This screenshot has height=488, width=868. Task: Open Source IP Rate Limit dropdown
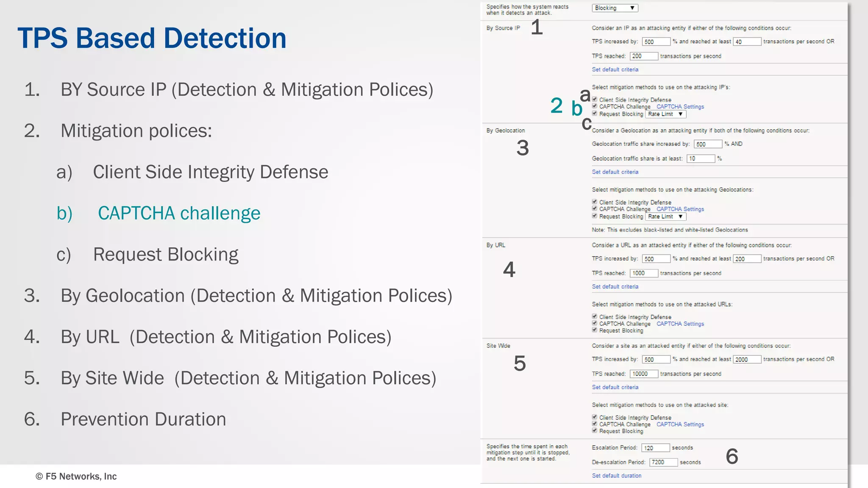coord(665,114)
